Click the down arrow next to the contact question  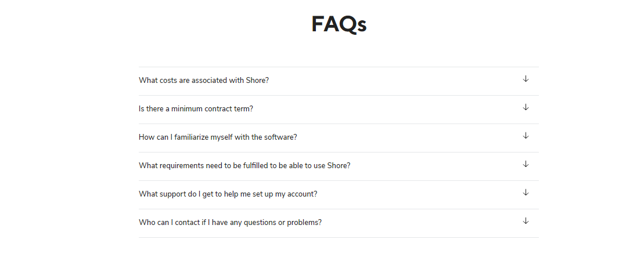coord(526,221)
